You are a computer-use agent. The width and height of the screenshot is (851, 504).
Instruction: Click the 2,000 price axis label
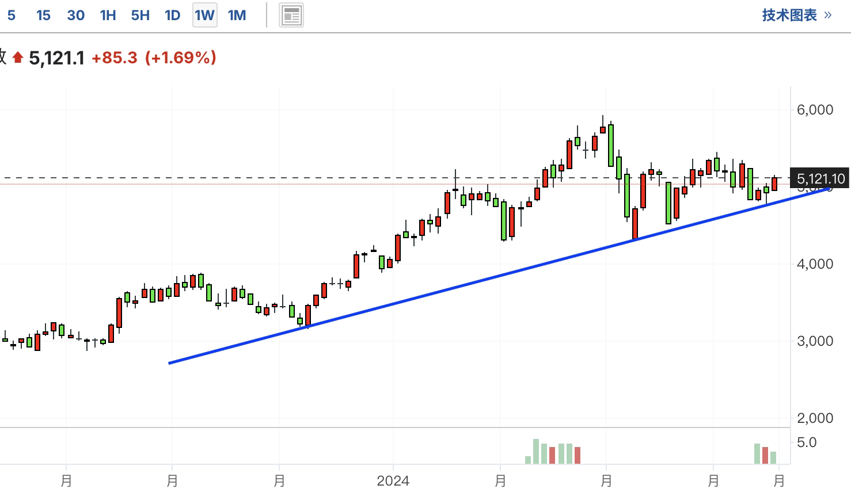pos(815,418)
